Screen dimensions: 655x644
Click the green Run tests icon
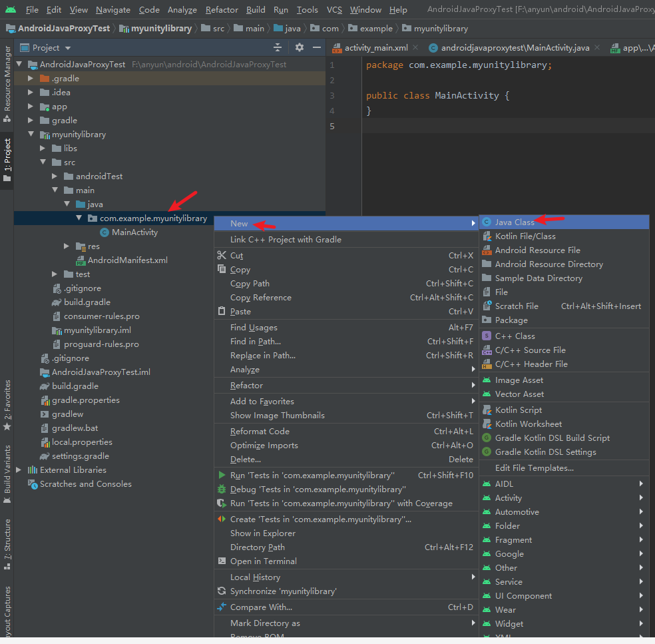coord(222,475)
